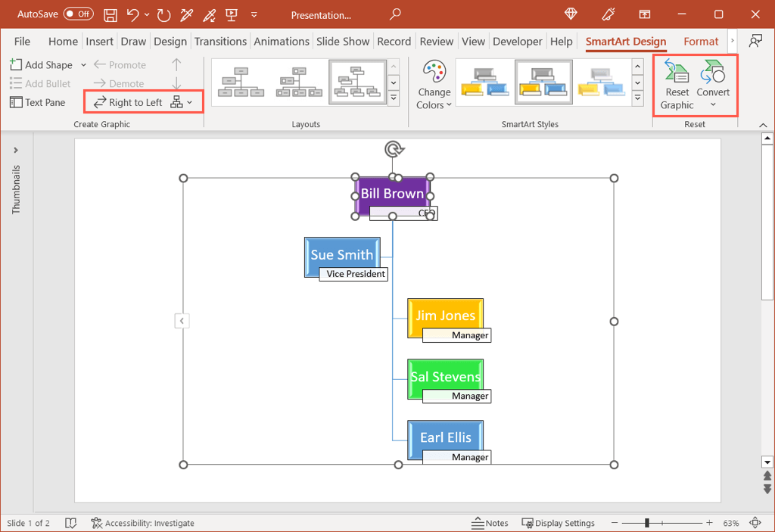Switch to the Transitions tab
Image resolution: width=775 pixels, height=532 pixels.
point(220,42)
